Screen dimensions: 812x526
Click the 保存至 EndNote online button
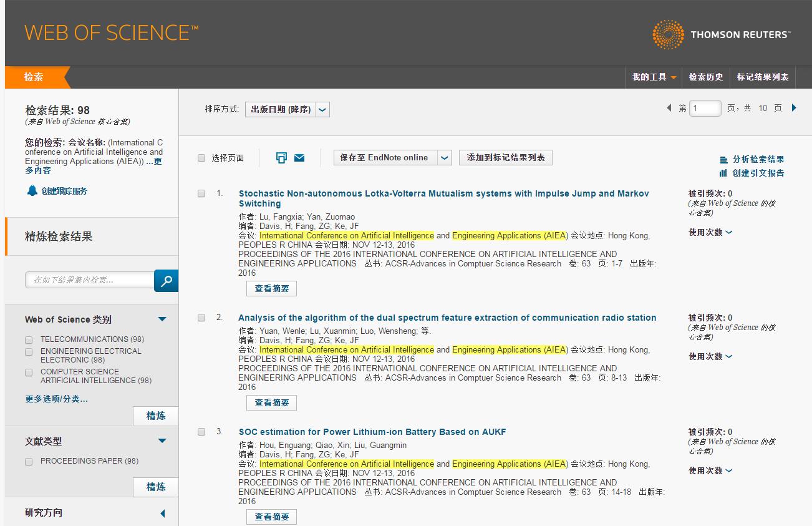pos(385,158)
